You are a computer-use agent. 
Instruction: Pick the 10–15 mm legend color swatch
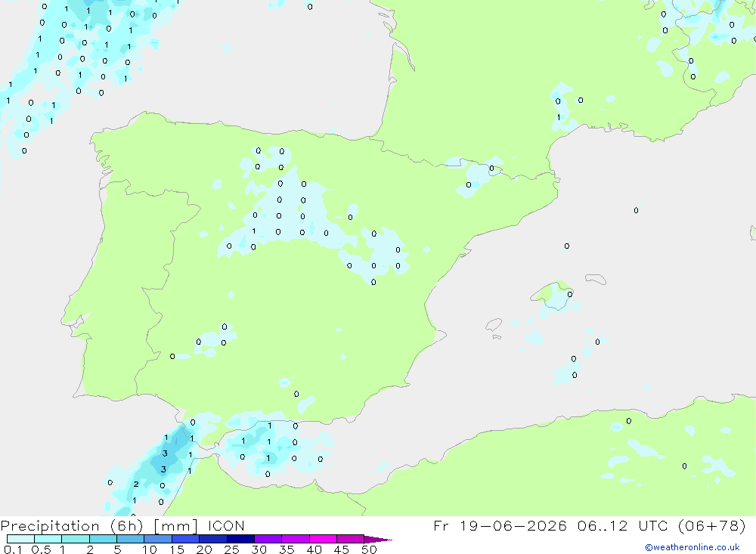point(158,539)
